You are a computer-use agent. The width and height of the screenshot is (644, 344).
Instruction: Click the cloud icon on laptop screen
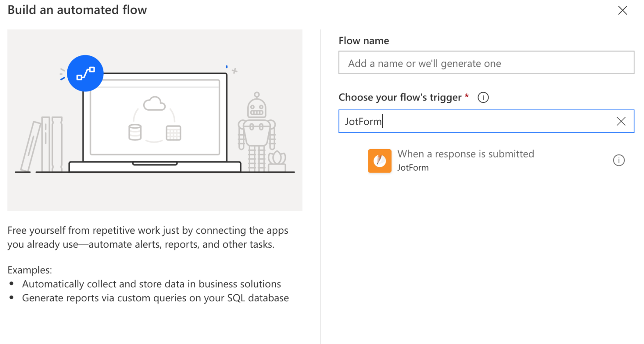(154, 104)
